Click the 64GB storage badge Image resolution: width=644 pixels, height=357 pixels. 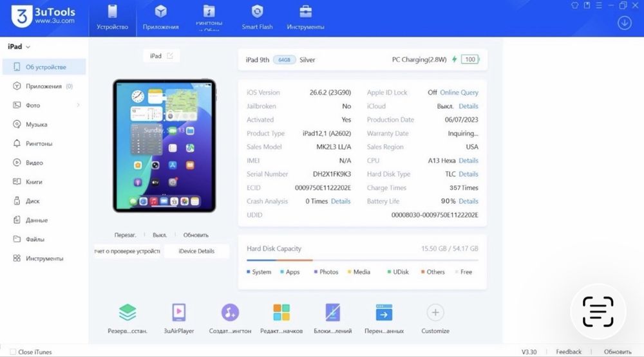click(x=284, y=60)
